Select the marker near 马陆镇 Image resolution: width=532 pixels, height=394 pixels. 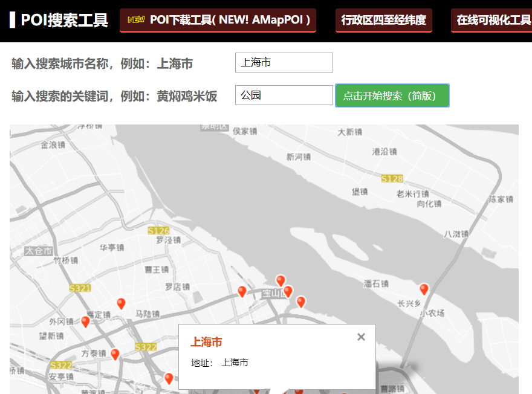121,303
